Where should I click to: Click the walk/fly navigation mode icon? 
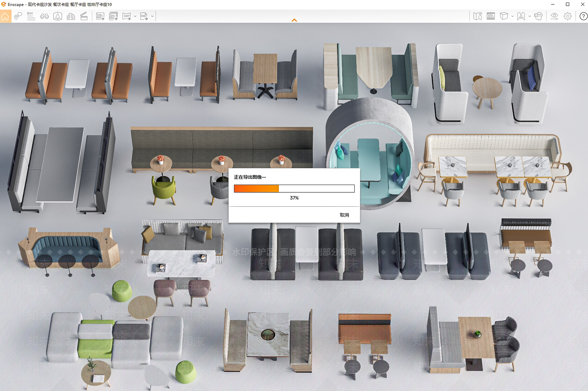521,16
